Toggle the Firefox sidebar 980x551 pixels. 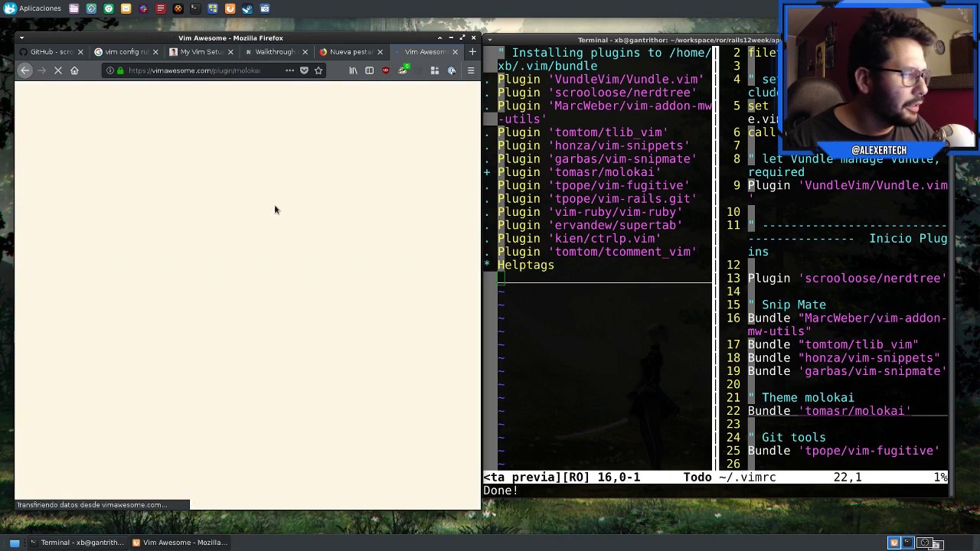coord(369,70)
